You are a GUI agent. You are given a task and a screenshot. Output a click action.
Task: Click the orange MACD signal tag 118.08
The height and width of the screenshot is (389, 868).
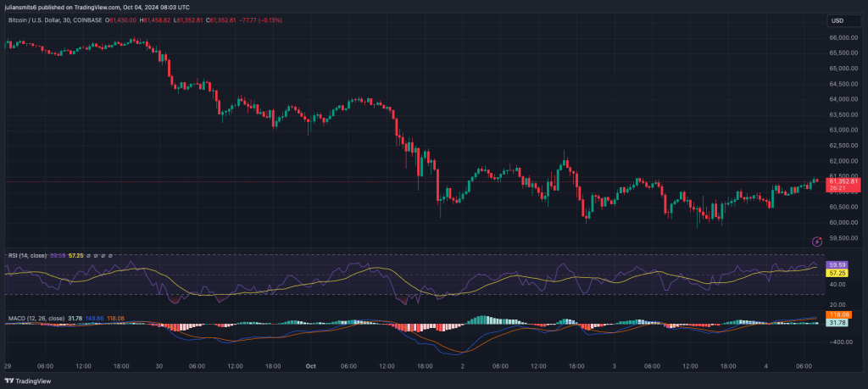[838, 314]
